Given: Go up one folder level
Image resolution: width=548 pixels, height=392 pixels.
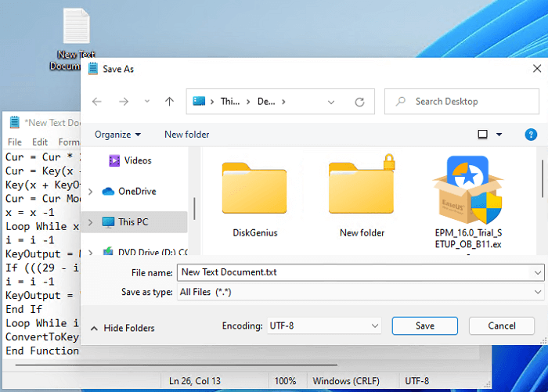Looking at the screenshot, I should pyautogui.click(x=169, y=102).
